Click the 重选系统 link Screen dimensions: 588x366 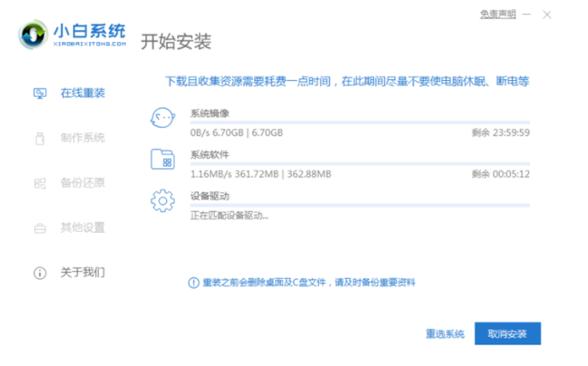(x=445, y=334)
